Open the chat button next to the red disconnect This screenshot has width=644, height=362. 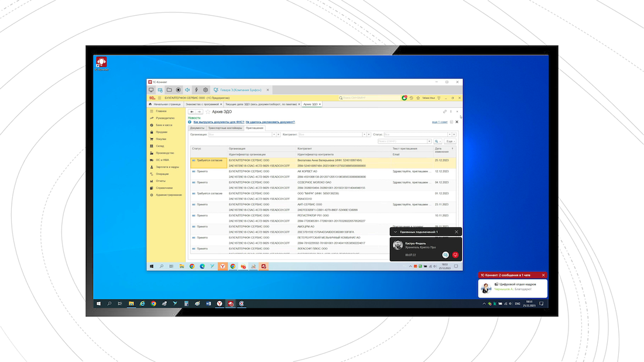tap(446, 255)
